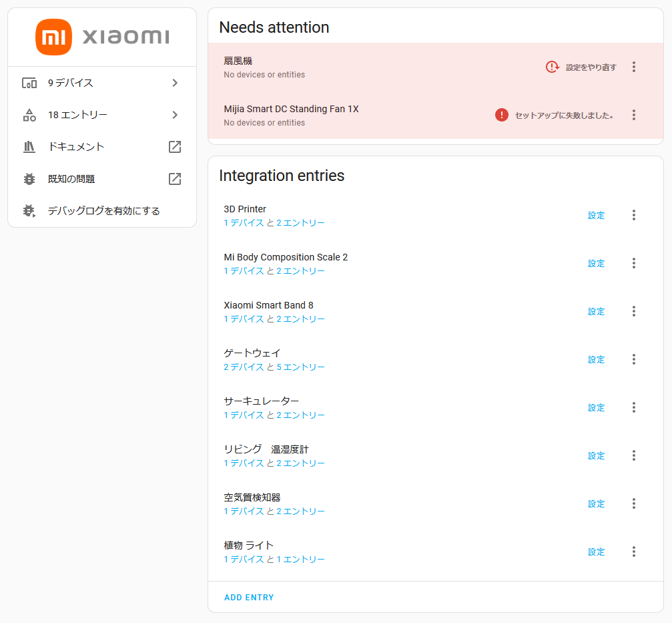
Task: Open three-dot menu for Mi Body Composition Scale 2
Action: coord(634,263)
